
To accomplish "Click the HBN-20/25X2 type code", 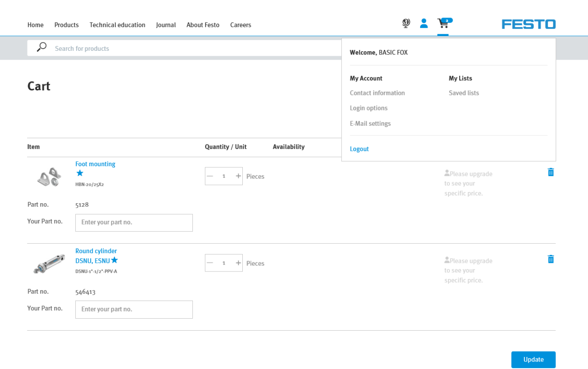I will pyautogui.click(x=90, y=184).
